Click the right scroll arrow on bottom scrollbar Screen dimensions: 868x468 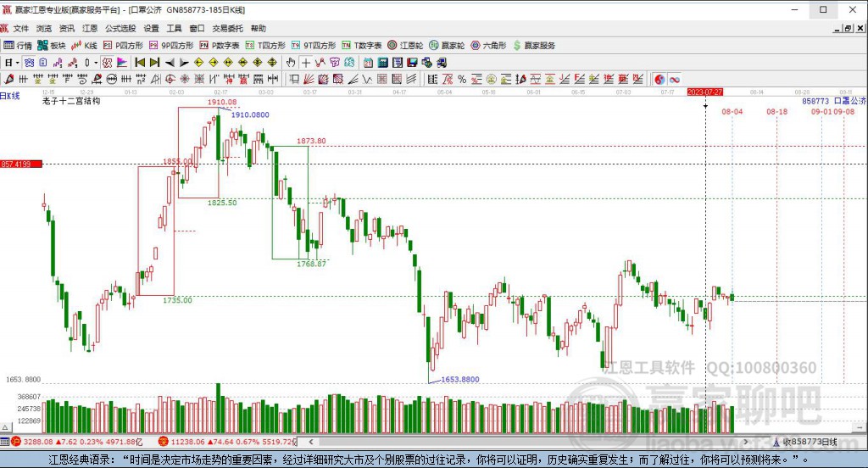(746, 442)
